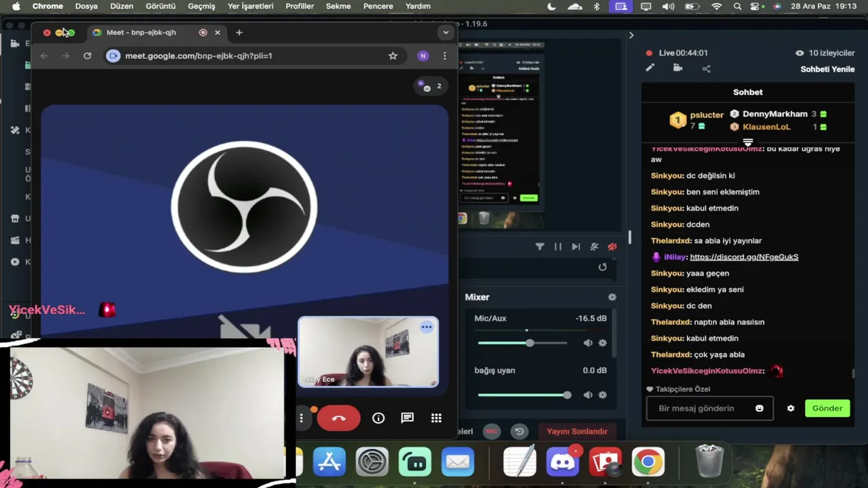Click the camera icon under Live timer
Viewport: 868px width, 488px height.
(677, 68)
